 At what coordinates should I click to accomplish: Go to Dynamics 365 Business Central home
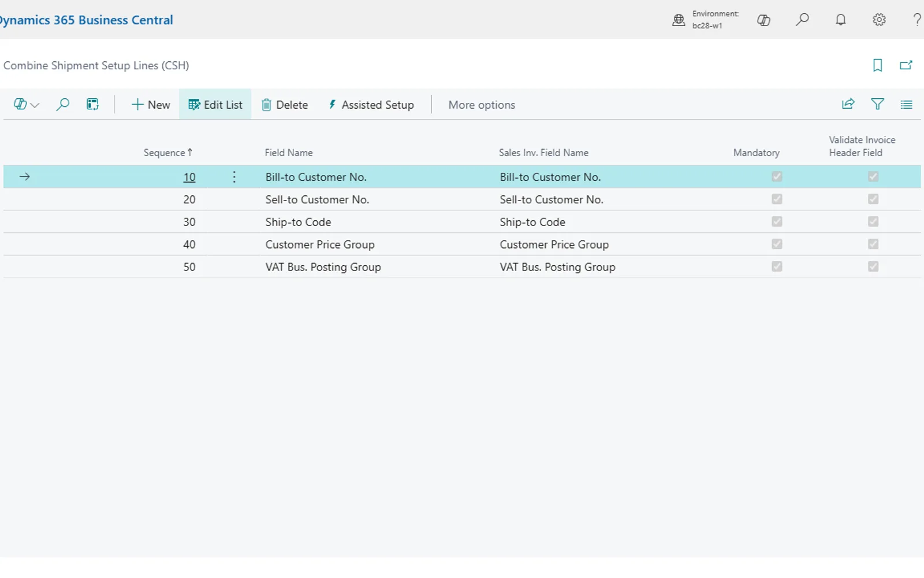point(86,20)
